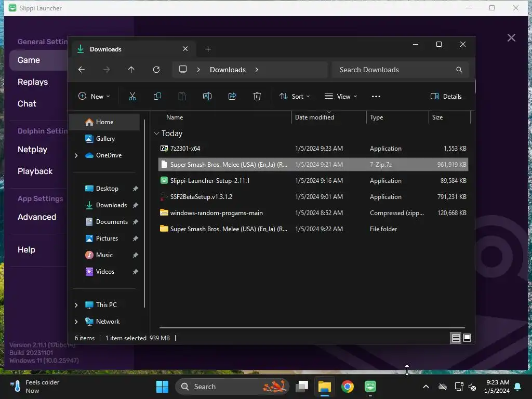Open Task View on taskbar
Image resolution: width=532 pixels, height=399 pixels.
pyautogui.click(x=302, y=387)
